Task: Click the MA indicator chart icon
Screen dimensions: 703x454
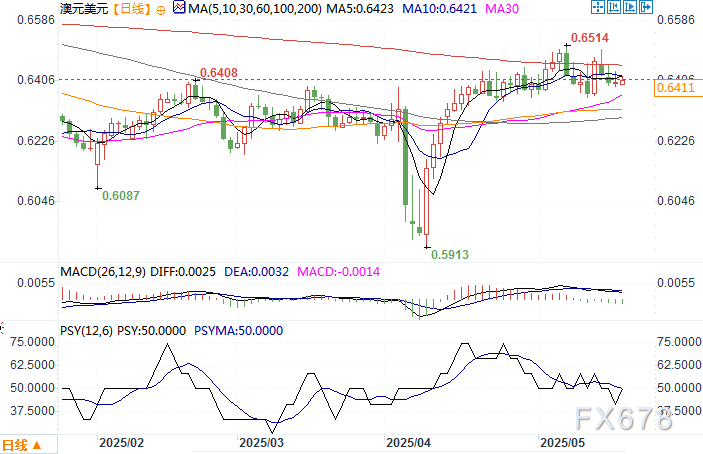Action: pos(179,8)
